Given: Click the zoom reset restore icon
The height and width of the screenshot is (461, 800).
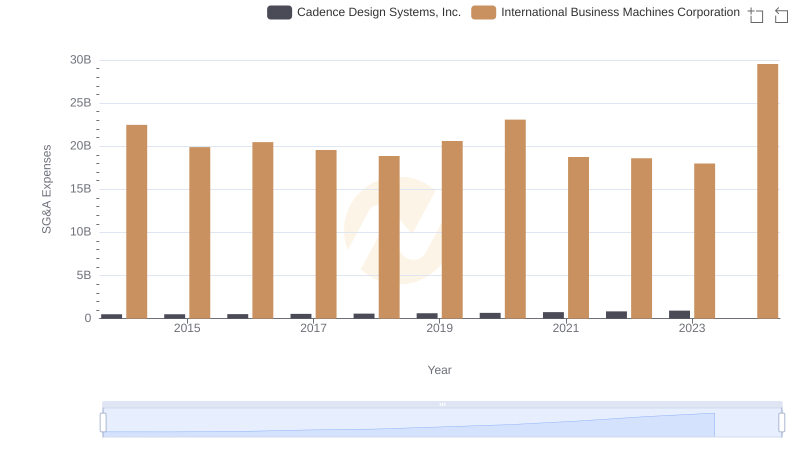Looking at the screenshot, I should pos(781,15).
